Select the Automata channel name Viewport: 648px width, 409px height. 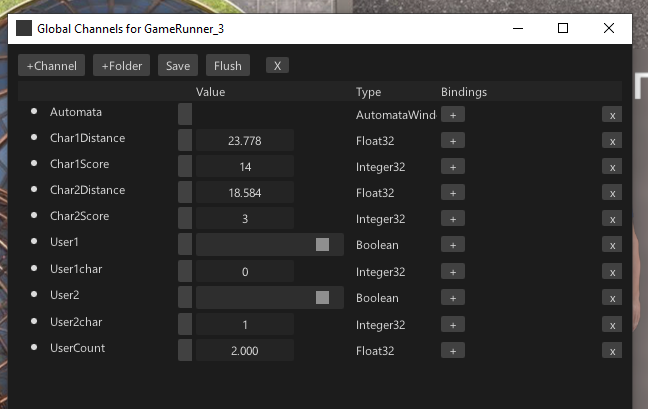[x=76, y=112]
